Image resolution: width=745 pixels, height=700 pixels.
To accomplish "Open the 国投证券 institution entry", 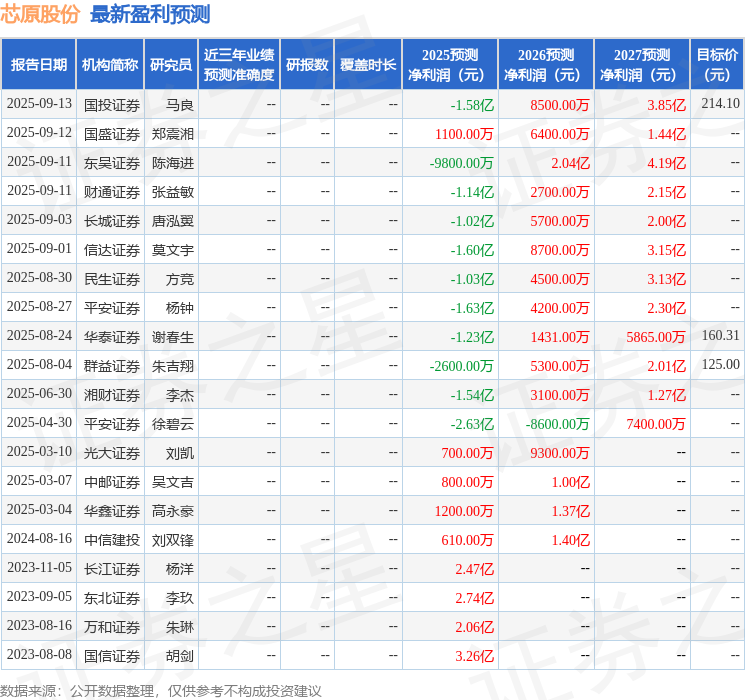I will coord(112,104).
